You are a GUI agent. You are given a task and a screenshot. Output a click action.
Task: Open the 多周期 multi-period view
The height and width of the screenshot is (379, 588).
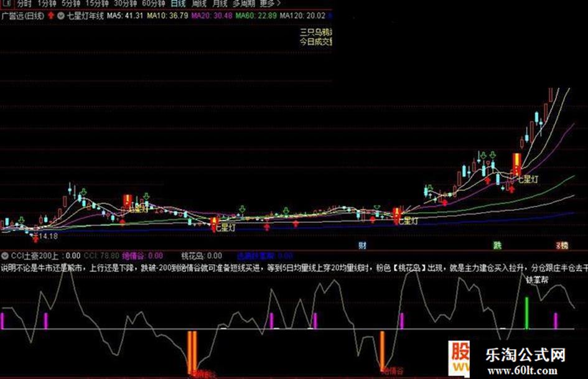point(244,3)
